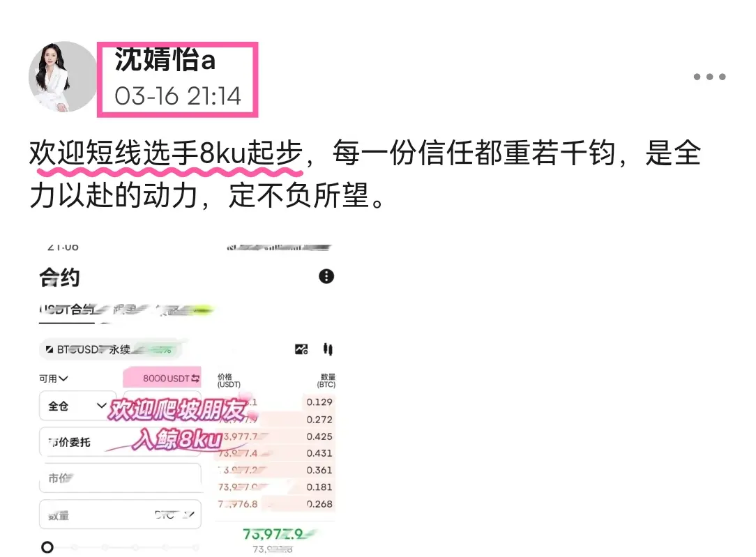Click the 8000USDT transfer swap icon
756x557 pixels.
point(195,379)
